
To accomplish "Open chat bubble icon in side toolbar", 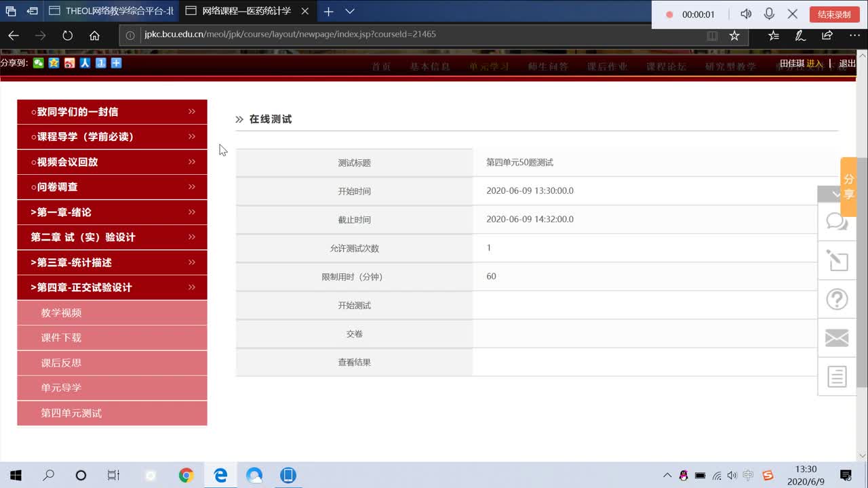I will pyautogui.click(x=837, y=221).
